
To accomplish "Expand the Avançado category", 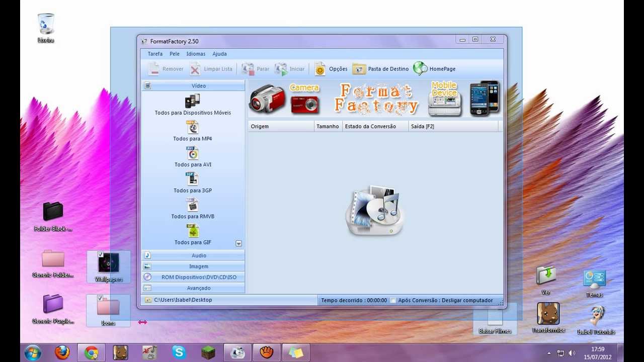I will pos(193,288).
